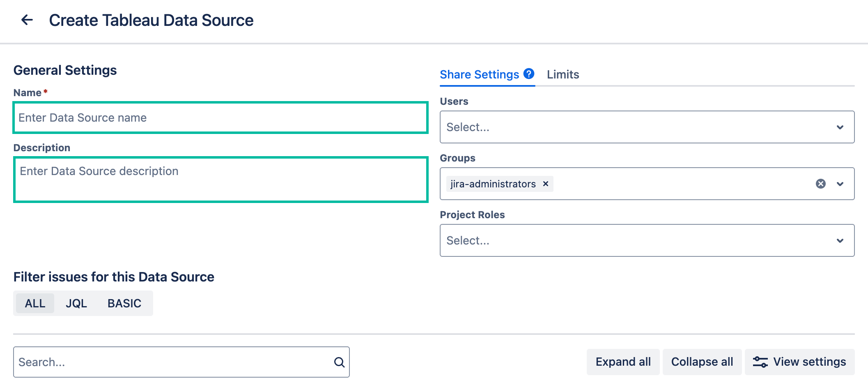Click the Users Select placeholder text
This screenshot has height=392, width=868.
click(x=468, y=127)
